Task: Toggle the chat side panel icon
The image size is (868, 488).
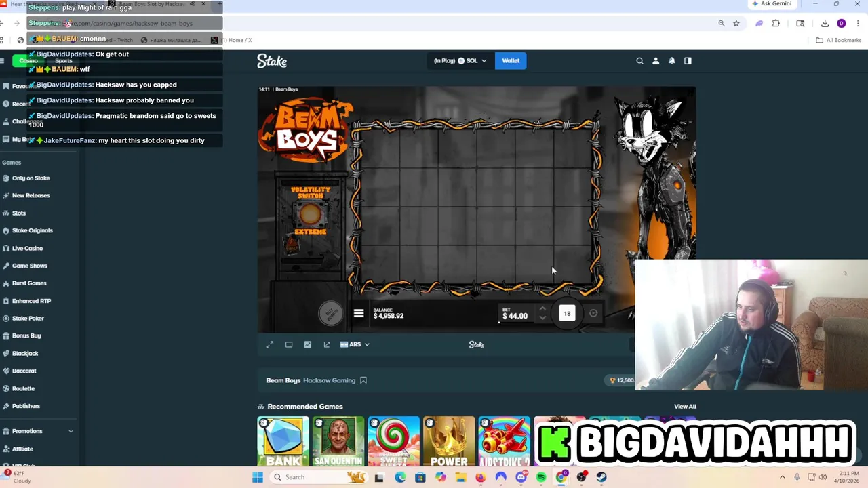Action: (688, 61)
